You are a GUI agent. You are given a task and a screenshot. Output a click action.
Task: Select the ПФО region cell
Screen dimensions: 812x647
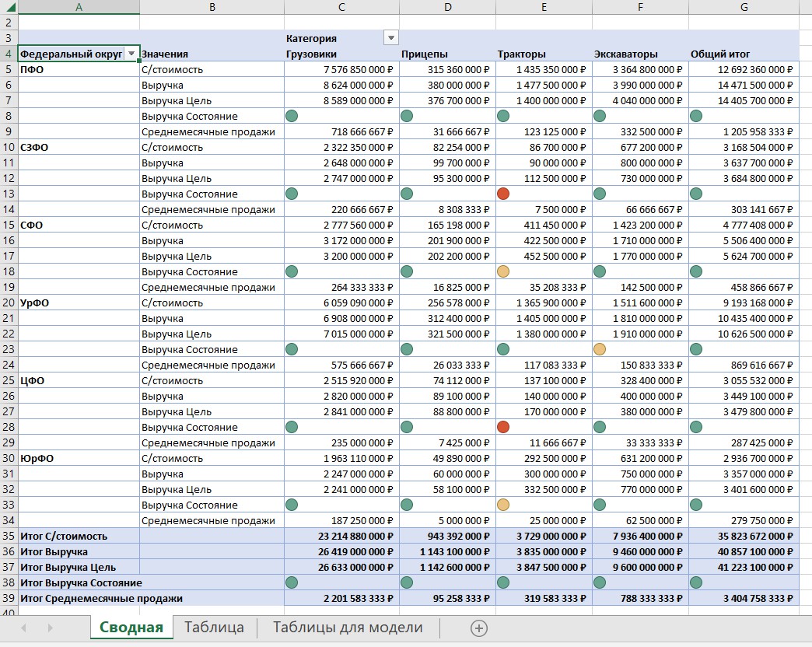[79, 69]
